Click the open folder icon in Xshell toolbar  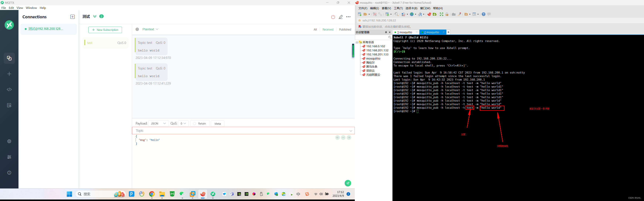pyautogui.click(x=365, y=14)
